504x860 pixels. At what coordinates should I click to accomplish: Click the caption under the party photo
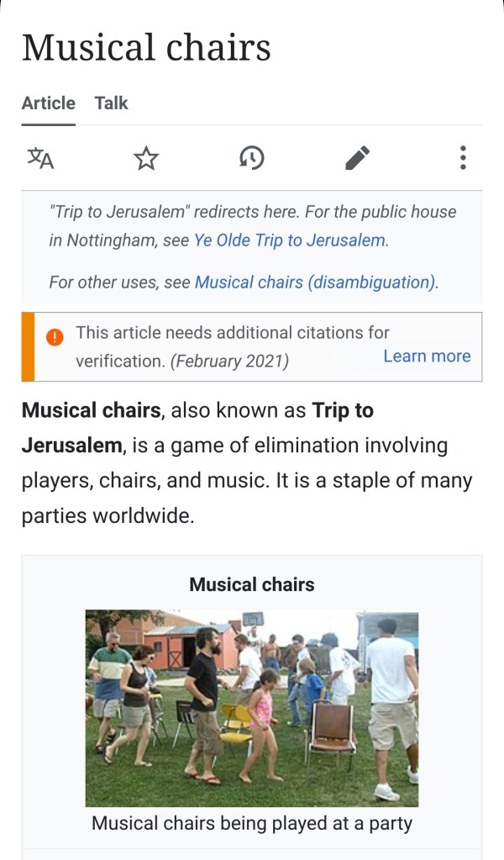tap(252, 823)
